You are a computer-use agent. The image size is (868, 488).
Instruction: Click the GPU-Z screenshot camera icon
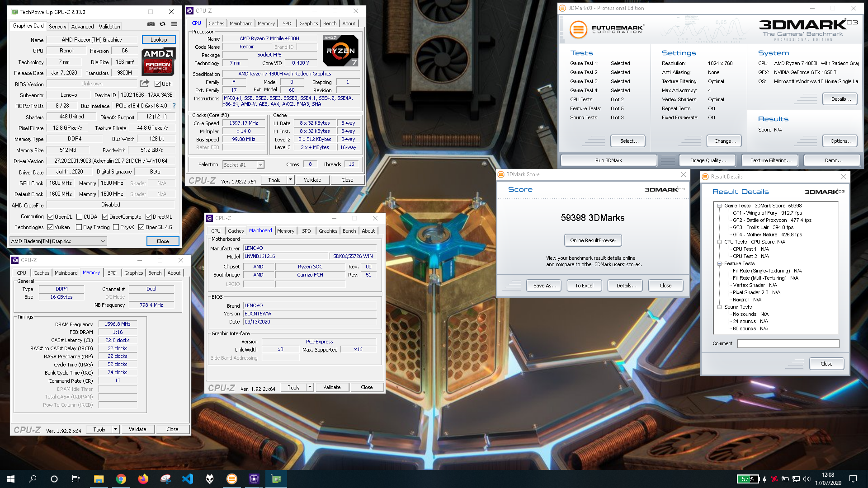(x=151, y=24)
